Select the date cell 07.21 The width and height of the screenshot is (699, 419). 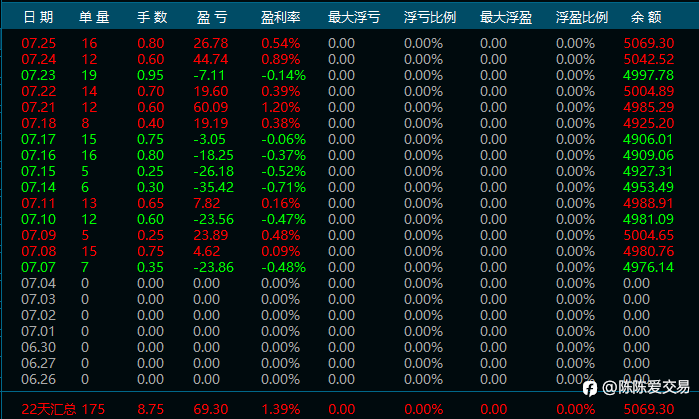pyautogui.click(x=39, y=107)
